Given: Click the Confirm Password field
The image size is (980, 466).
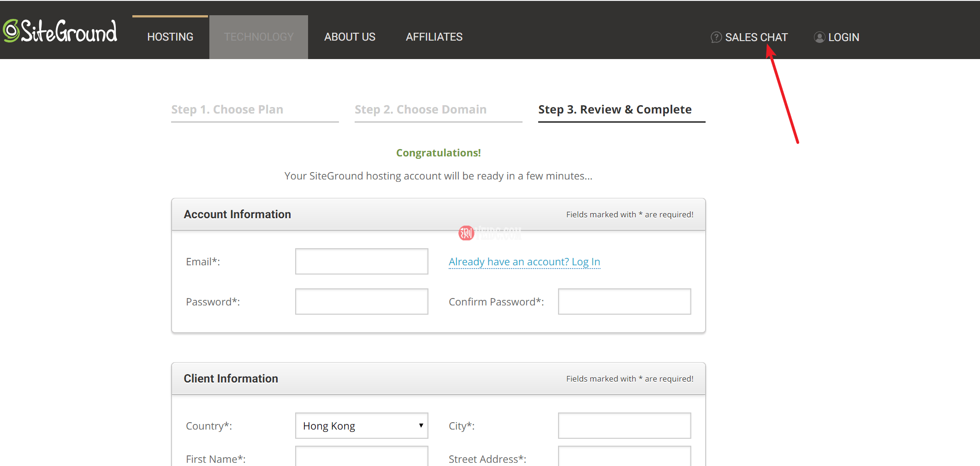Looking at the screenshot, I should [624, 302].
